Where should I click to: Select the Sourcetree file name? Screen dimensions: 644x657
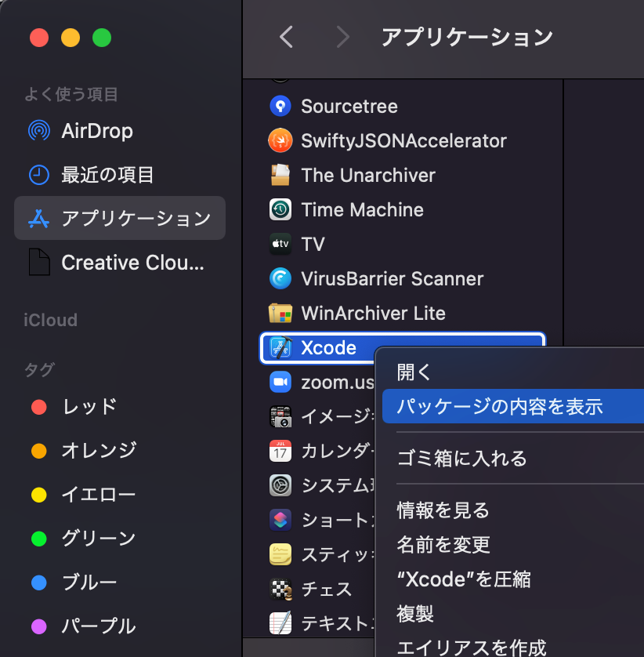click(349, 106)
